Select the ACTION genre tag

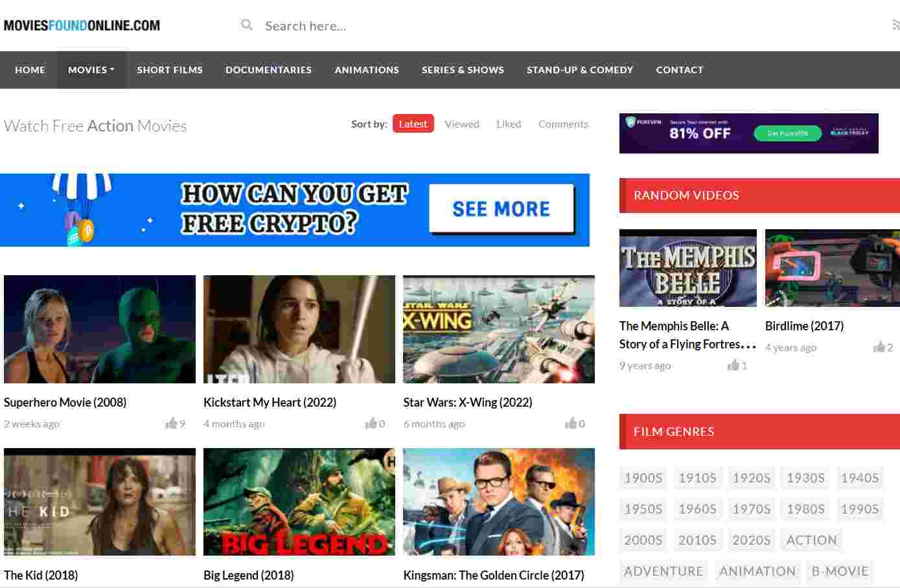click(812, 540)
